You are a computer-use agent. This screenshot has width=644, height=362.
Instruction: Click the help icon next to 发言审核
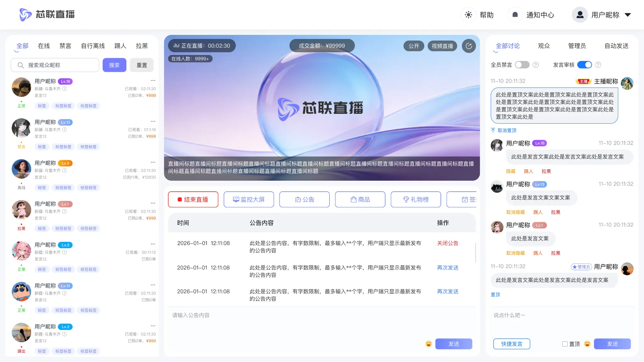click(598, 65)
